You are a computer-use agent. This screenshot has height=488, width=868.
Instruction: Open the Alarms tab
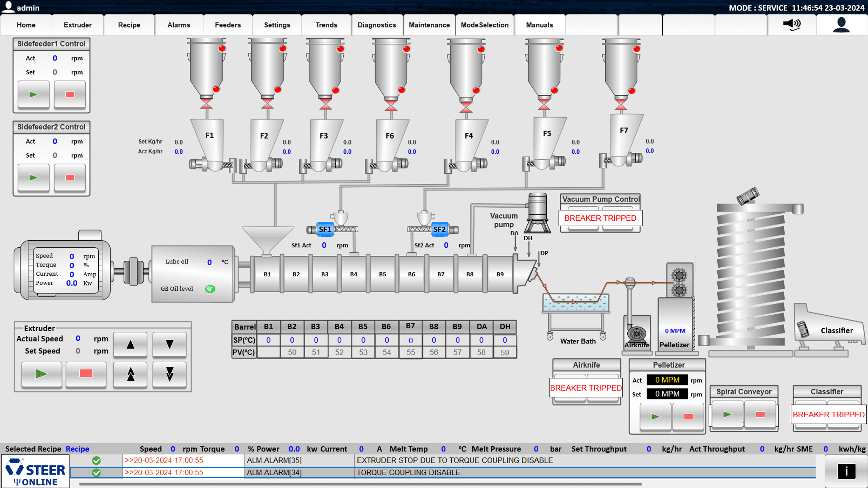[x=178, y=25]
